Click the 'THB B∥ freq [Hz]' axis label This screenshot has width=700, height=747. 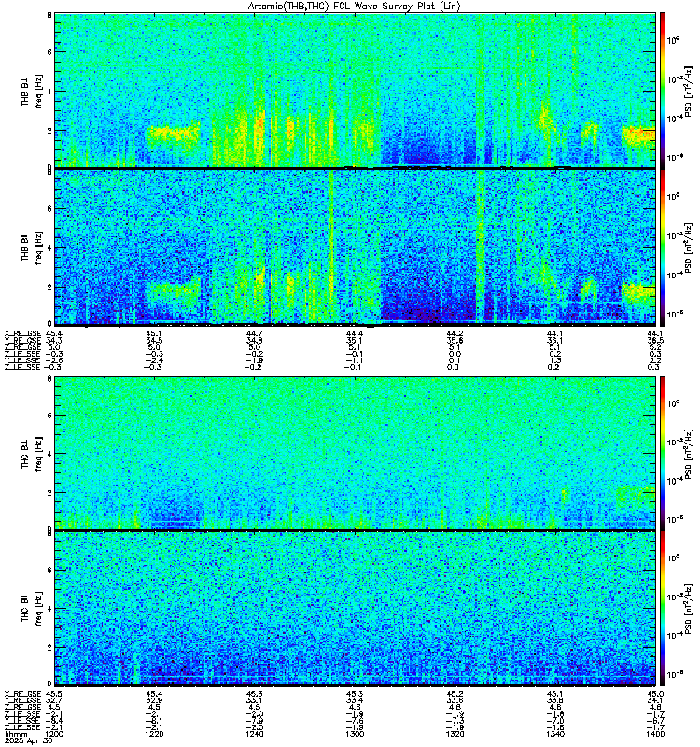32,247
